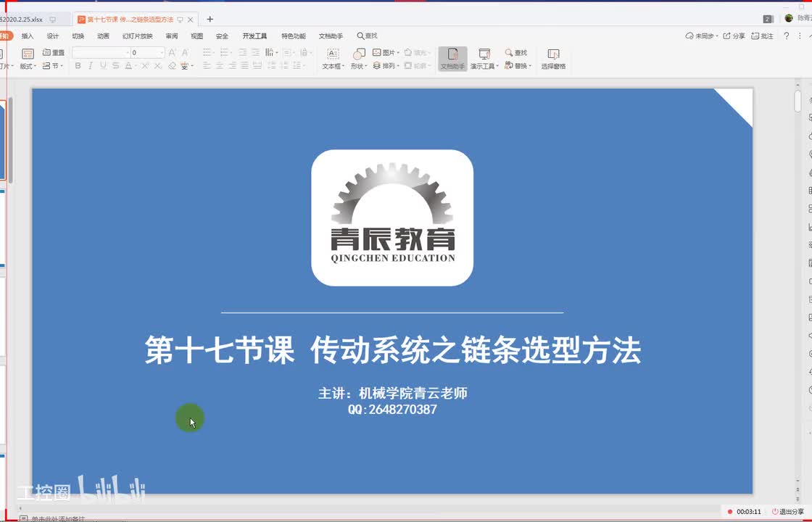
Task: Toggle the 文档助手 ribbon button
Action: (x=452, y=59)
